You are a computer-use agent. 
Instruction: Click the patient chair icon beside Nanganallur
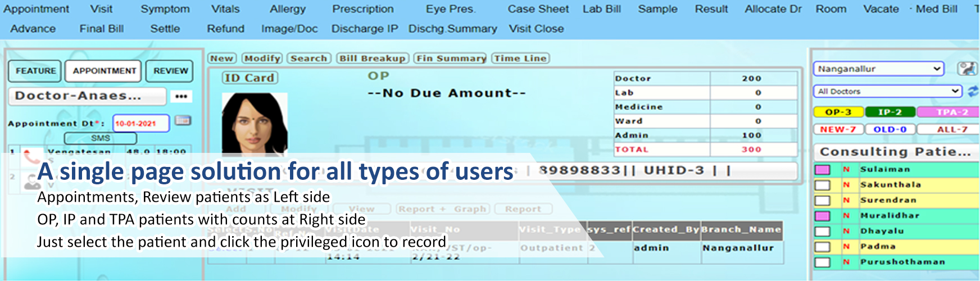(x=967, y=69)
